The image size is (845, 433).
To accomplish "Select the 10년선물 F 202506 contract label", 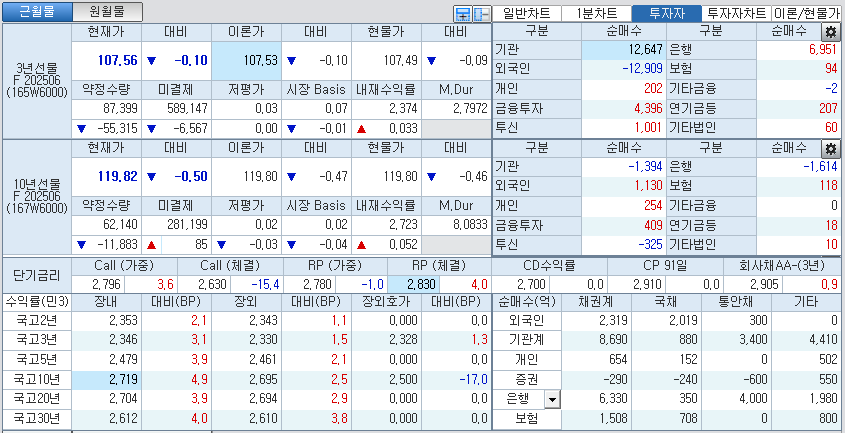I will click(x=37, y=197).
